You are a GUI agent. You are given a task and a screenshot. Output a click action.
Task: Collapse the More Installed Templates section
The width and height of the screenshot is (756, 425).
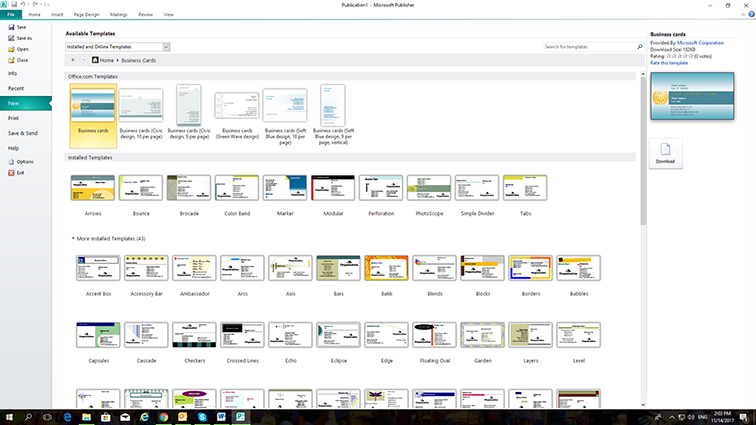(x=73, y=238)
